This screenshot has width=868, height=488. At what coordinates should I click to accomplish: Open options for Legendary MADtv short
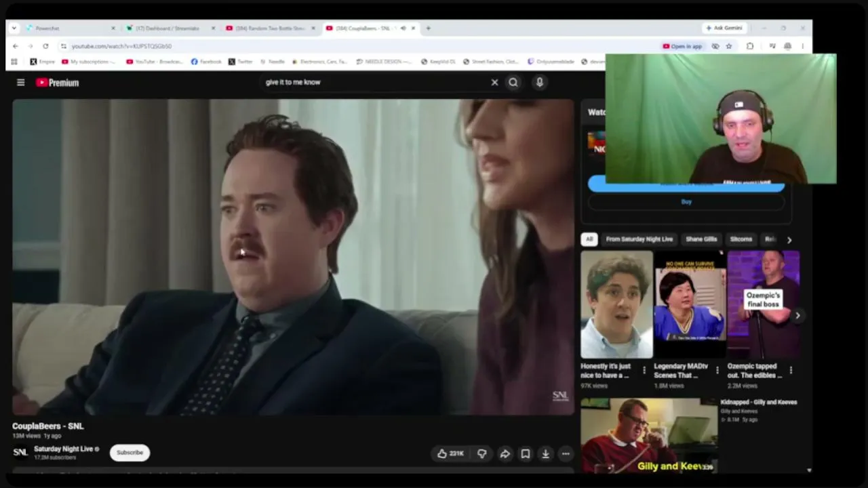717,371
